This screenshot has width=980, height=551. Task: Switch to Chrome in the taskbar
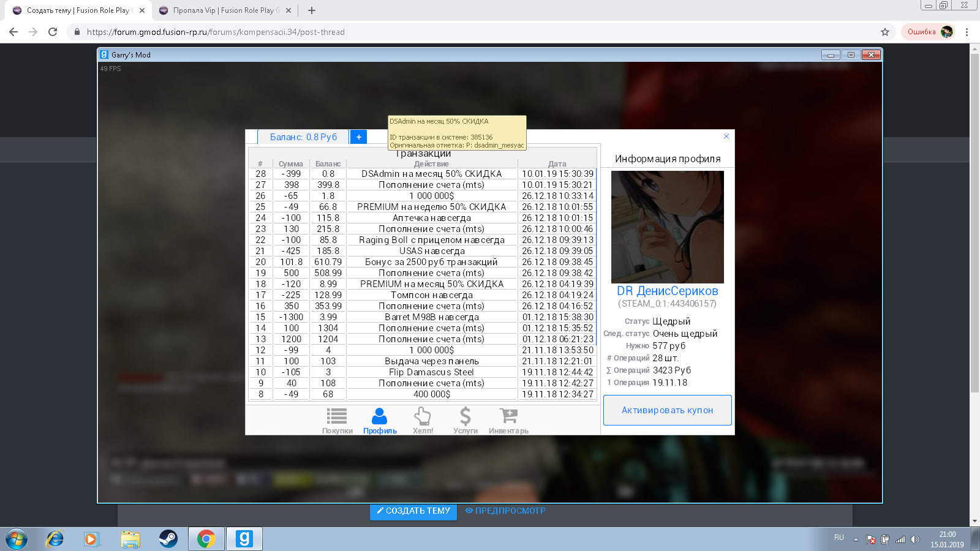(x=206, y=539)
